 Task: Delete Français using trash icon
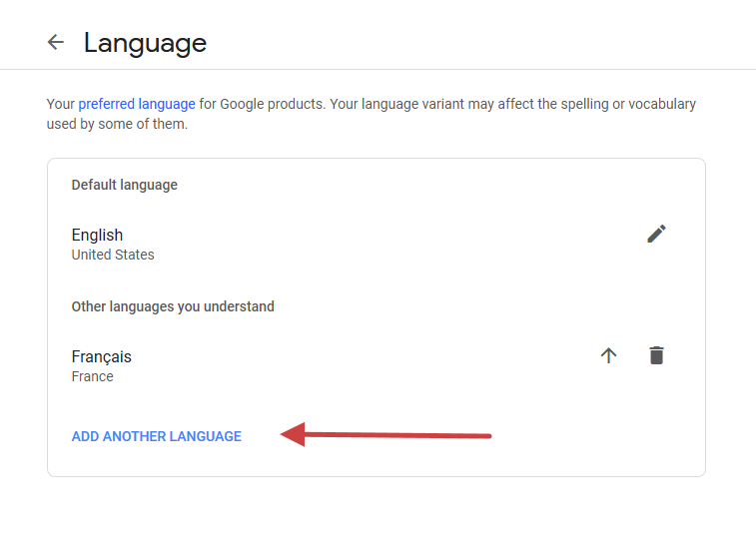[656, 355]
